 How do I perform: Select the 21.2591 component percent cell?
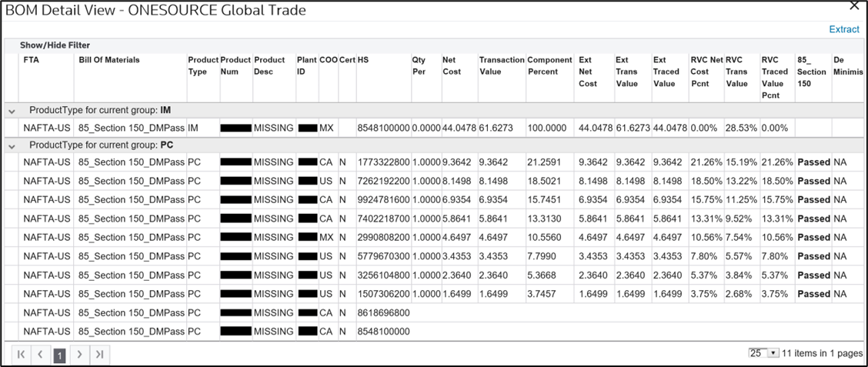coord(543,162)
